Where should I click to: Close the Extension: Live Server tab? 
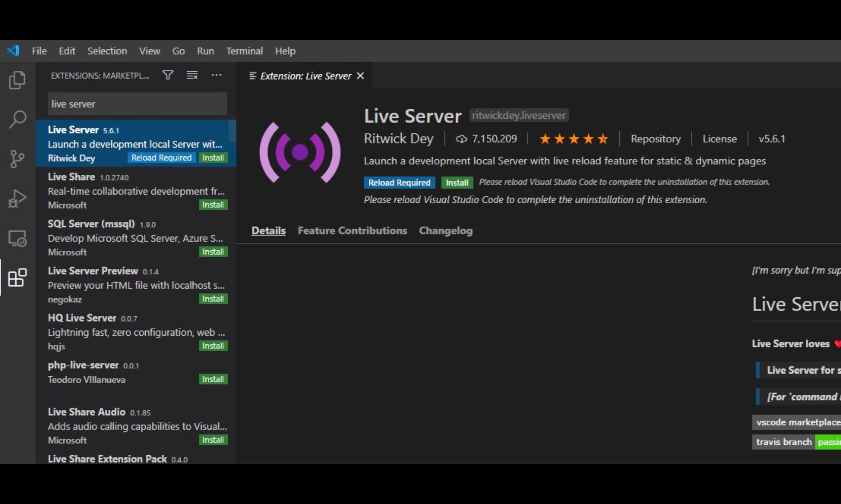point(360,76)
